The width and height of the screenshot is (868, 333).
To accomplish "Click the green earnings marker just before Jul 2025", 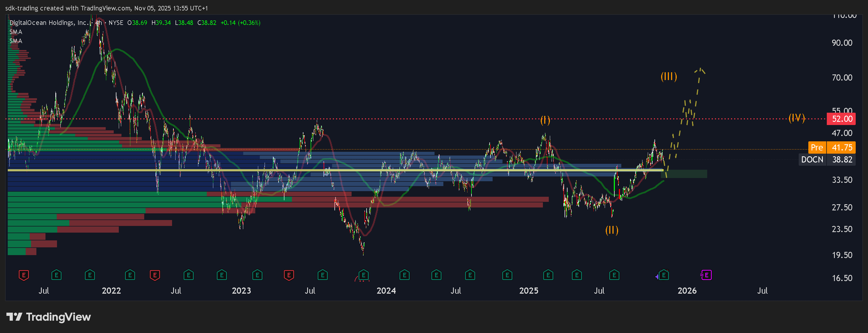I will (577, 275).
